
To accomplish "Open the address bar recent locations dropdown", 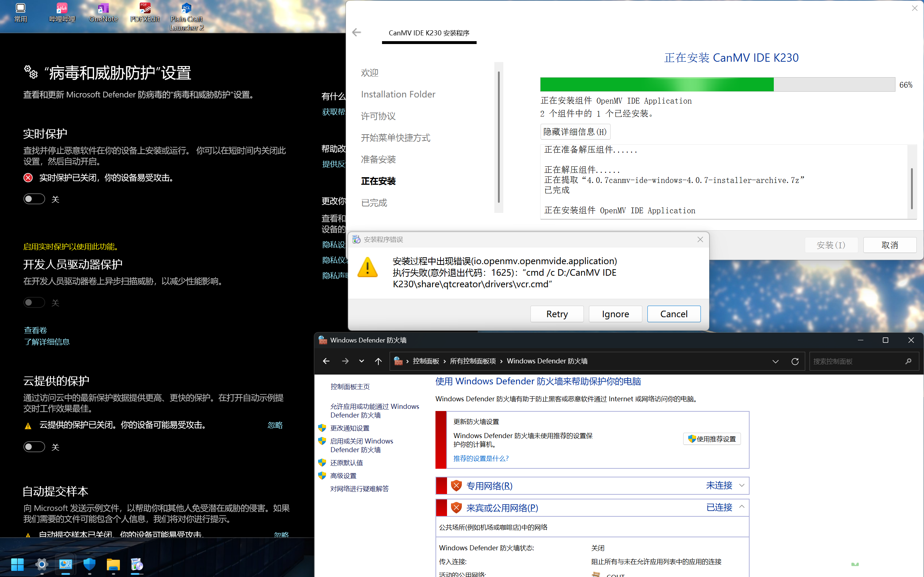I will [x=776, y=361].
